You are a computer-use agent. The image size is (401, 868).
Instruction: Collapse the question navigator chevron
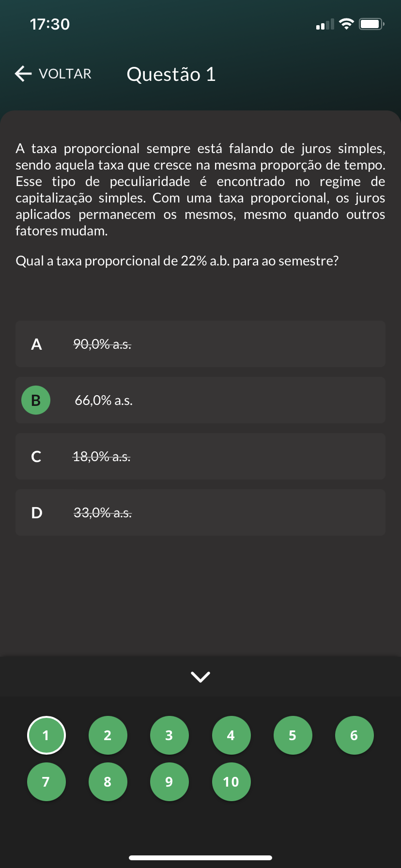pos(200,677)
